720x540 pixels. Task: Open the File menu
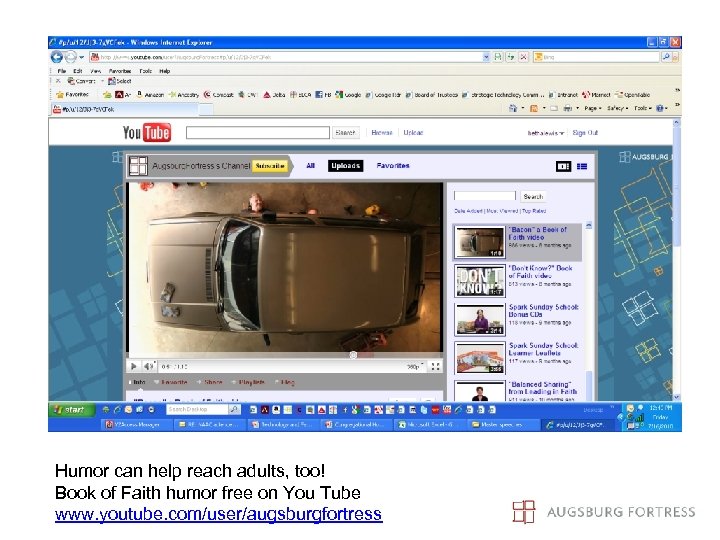click(62, 71)
